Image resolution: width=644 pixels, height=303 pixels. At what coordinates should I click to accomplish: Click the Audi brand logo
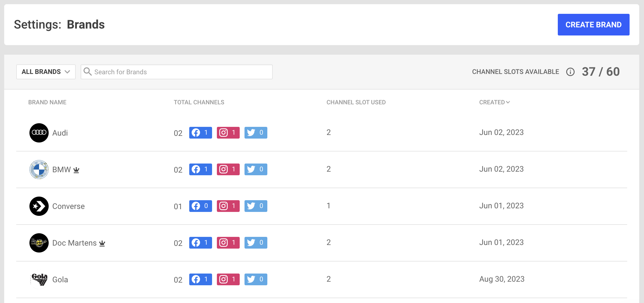pos(39,133)
